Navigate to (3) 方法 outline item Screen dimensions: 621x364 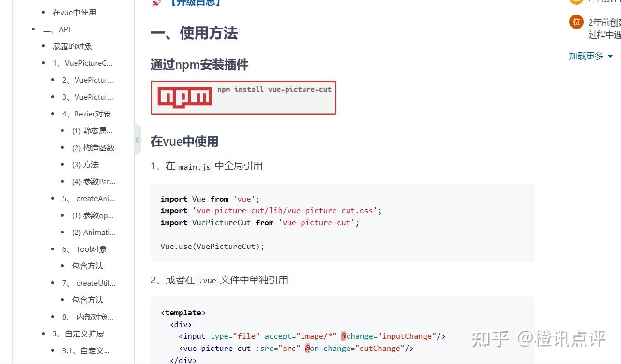point(85,165)
